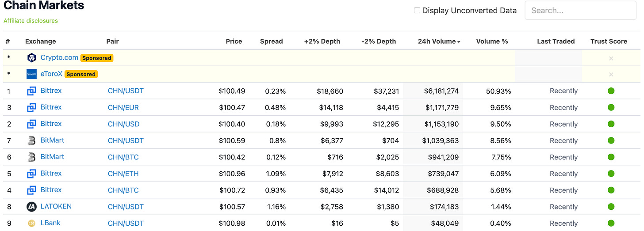The image size is (644, 231).
Task: Click the $100.98 price cell
Action: pos(232,223)
